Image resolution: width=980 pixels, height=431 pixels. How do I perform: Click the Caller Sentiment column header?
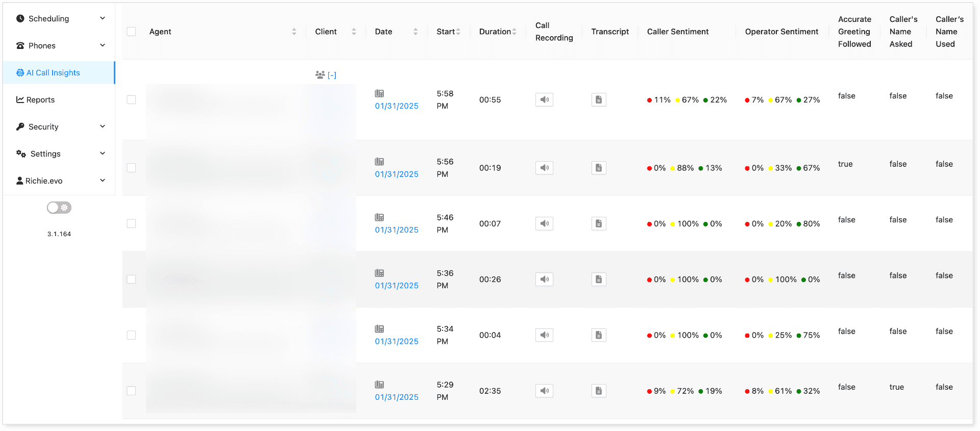[678, 32]
